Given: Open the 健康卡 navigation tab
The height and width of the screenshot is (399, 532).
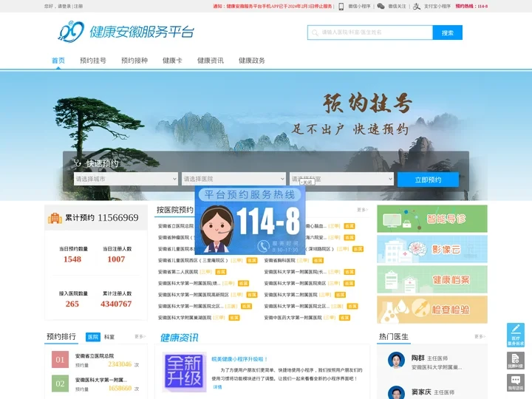Looking at the screenshot, I should [172, 61].
